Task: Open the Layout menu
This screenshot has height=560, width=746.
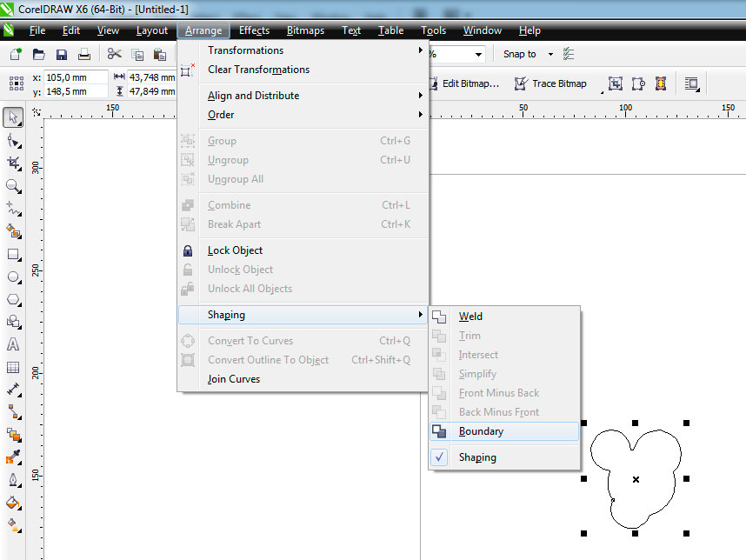Action: pyautogui.click(x=152, y=30)
